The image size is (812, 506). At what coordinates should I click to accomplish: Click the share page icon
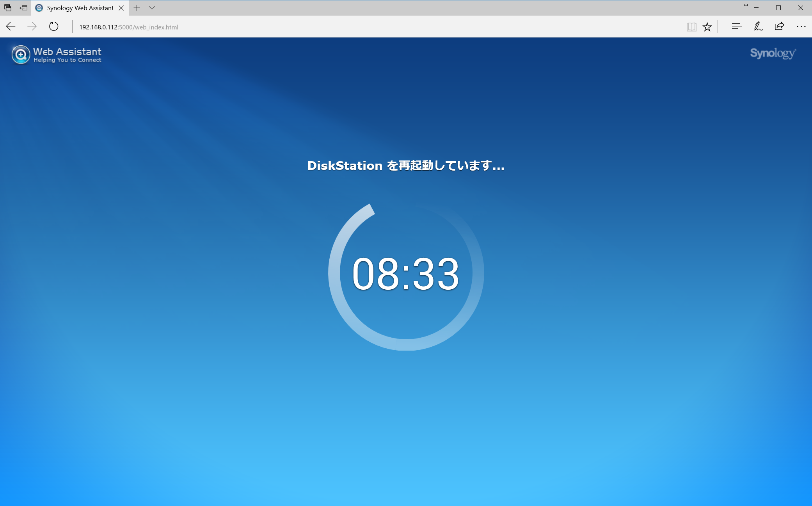coord(779,27)
